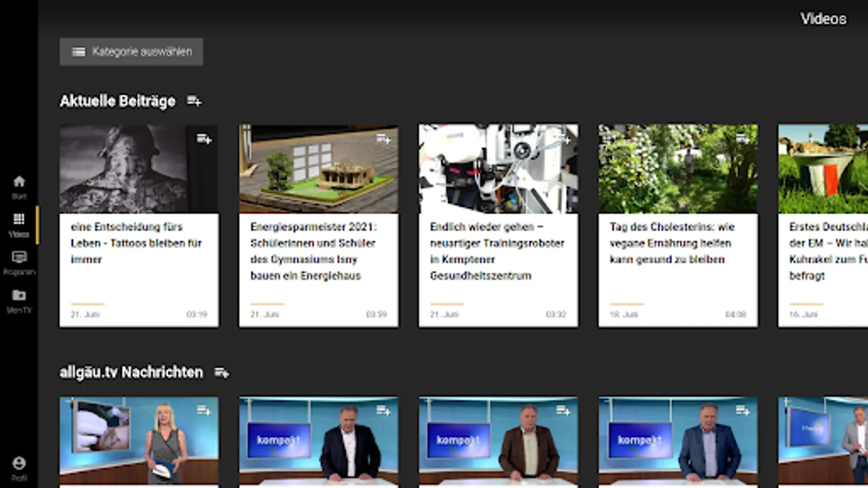Click duration 04:08 on Cholesterin card

[x=736, y=314]
